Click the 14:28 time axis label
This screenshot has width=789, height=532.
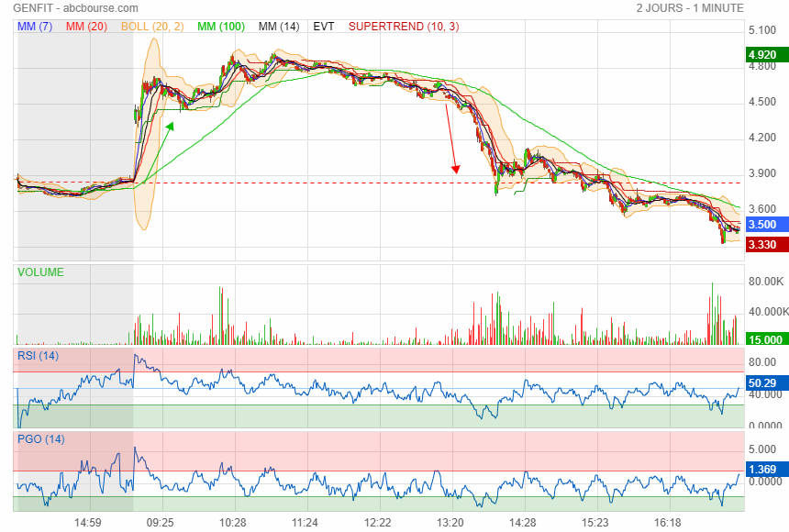click(x=522, y=523)
